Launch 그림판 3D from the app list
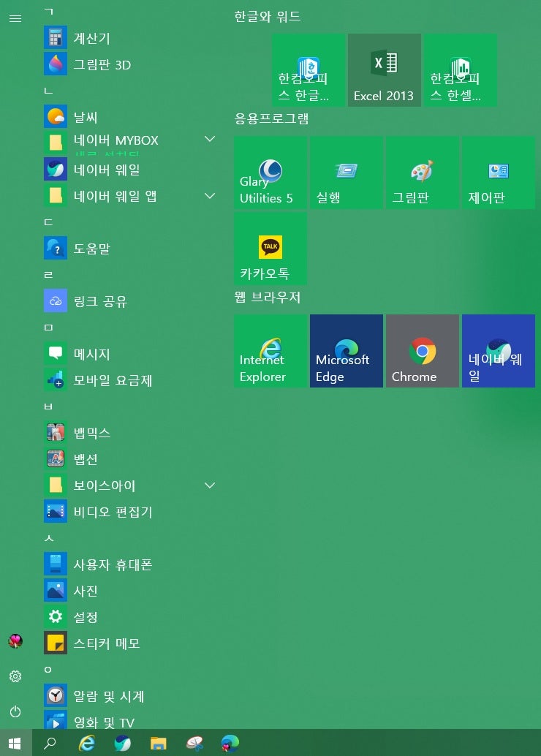Image resolution: width=541 pixels, height=756 pixels. coord(129,64)
